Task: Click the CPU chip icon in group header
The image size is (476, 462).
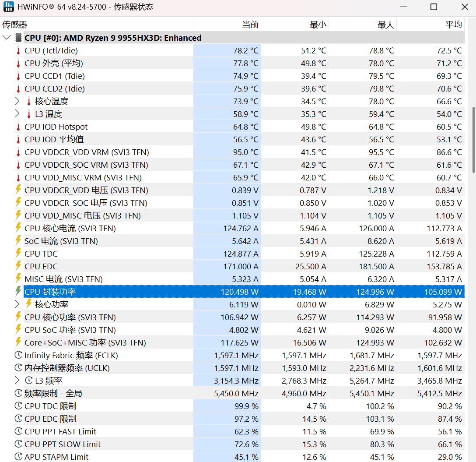Action: (18, 38)
